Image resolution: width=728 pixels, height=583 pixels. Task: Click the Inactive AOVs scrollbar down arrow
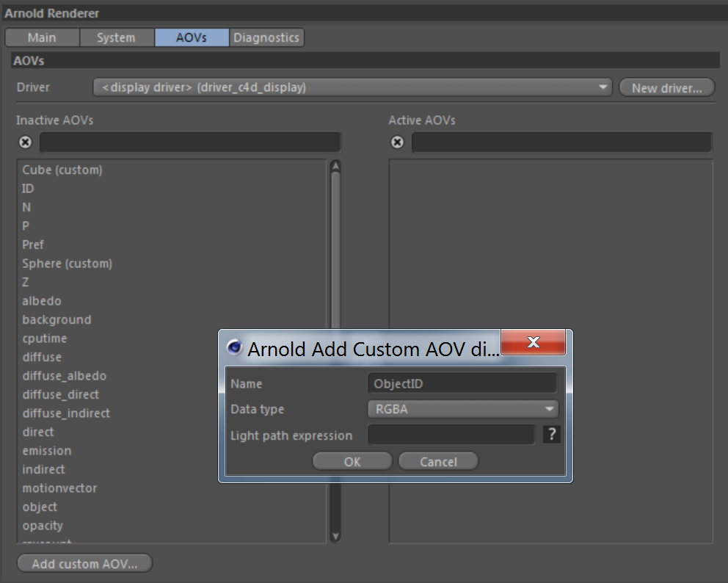[335, 537]
